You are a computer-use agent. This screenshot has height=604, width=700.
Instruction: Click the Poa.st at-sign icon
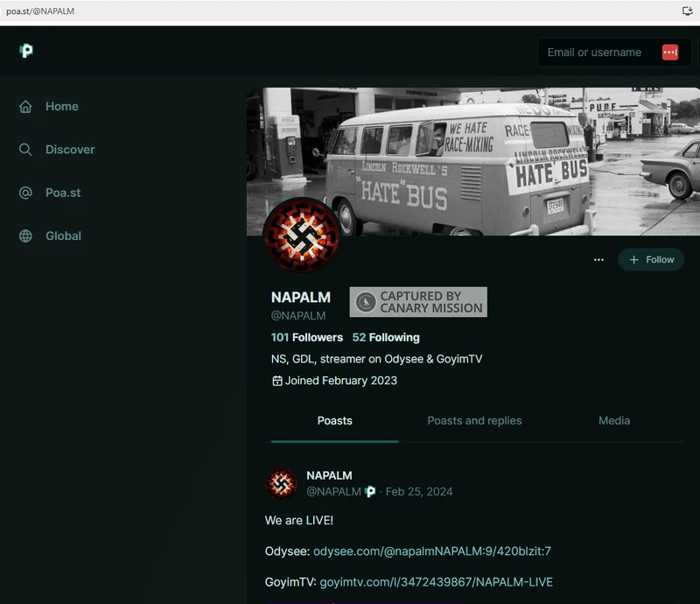[25, 193]
